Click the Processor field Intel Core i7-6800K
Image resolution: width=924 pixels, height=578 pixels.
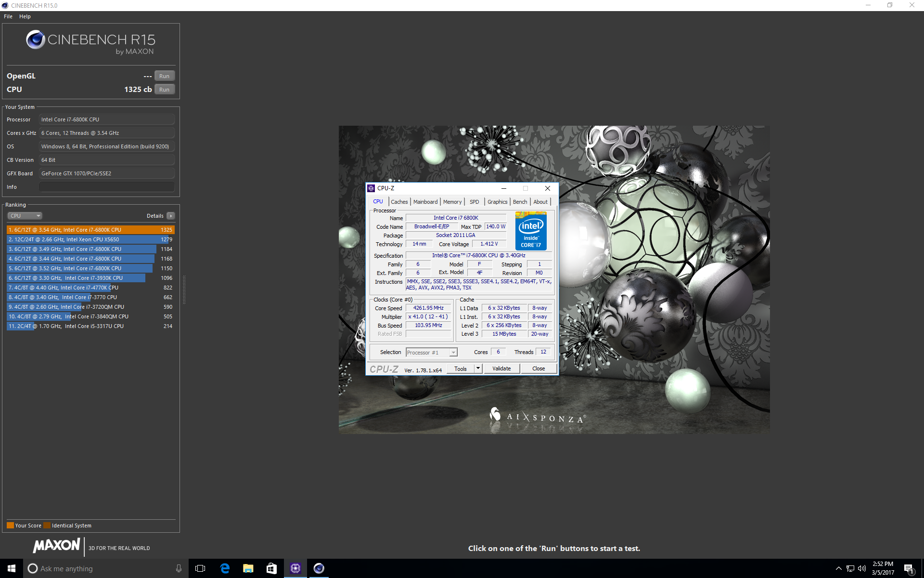[107, 119]
